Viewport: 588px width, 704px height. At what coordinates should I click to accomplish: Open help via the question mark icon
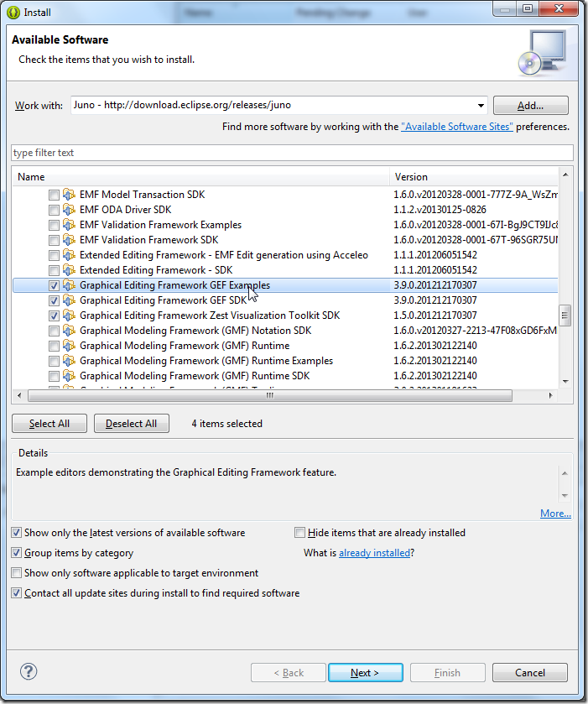tap(29, 671)
